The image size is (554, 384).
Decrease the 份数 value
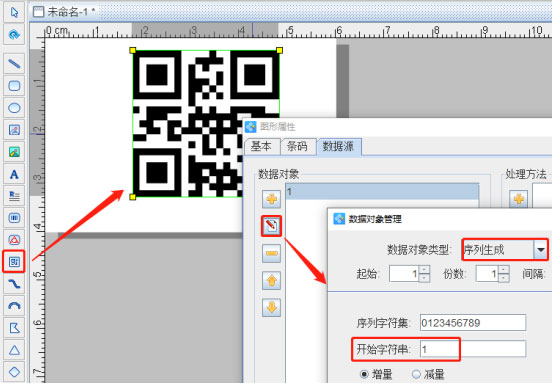point(503,278)
